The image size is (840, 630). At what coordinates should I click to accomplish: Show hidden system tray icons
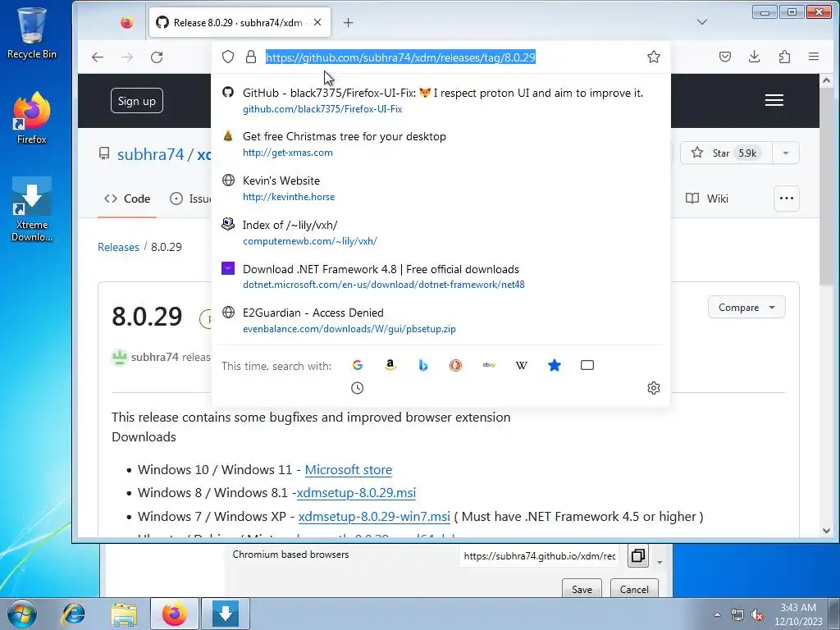(x=717, y=614)
